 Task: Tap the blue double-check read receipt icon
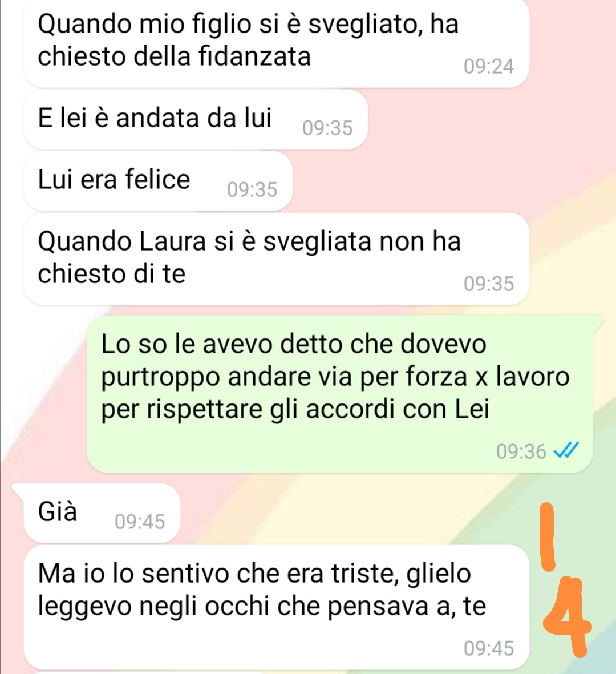(566, 450)
